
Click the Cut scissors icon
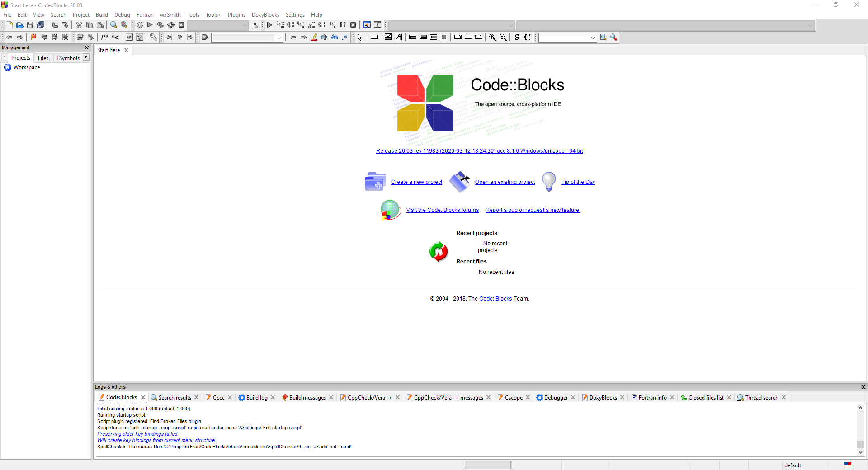pyautogui.click(x=79, y=25)
